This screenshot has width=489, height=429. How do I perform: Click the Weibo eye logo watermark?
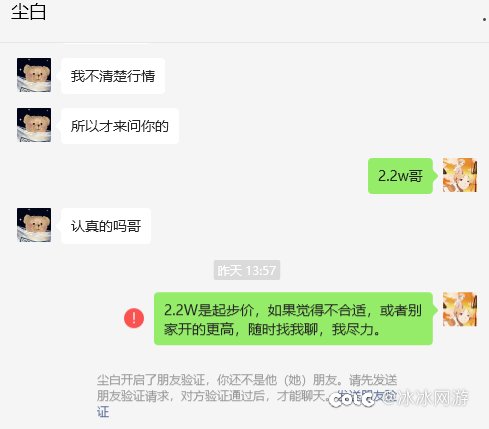click(x=351, y=399)
